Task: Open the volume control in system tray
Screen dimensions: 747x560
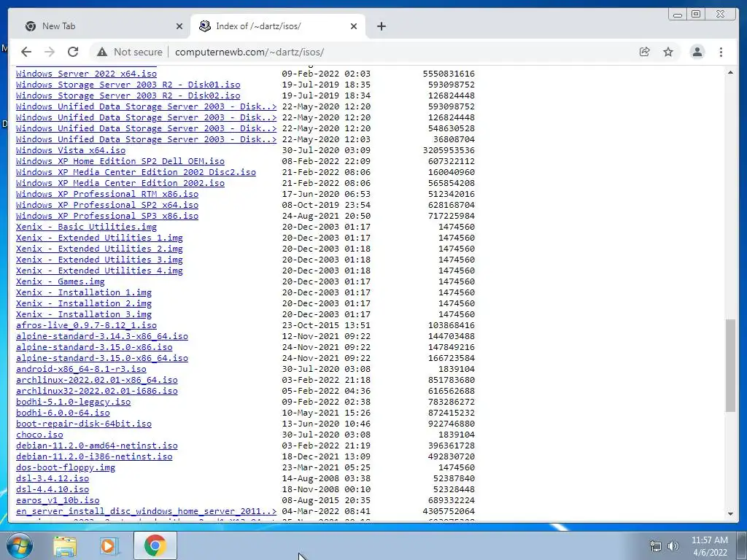Action: 673,546
